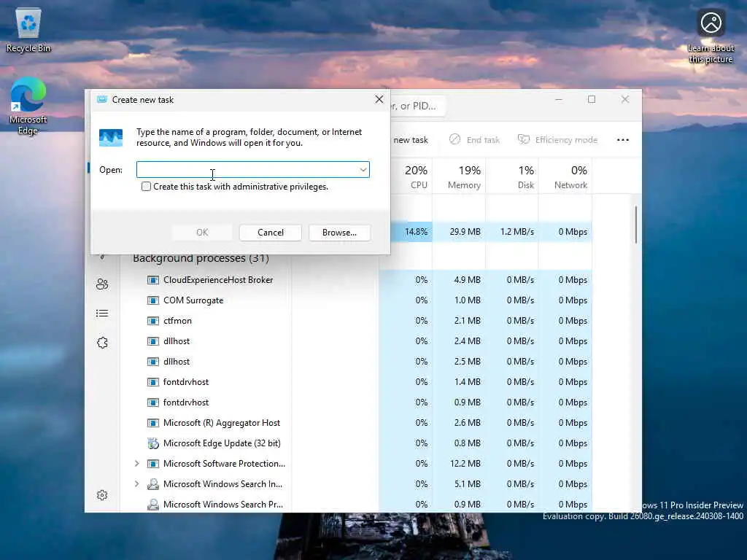
Task: Click the 4.9 MB memory value
Action: (467, 280)
